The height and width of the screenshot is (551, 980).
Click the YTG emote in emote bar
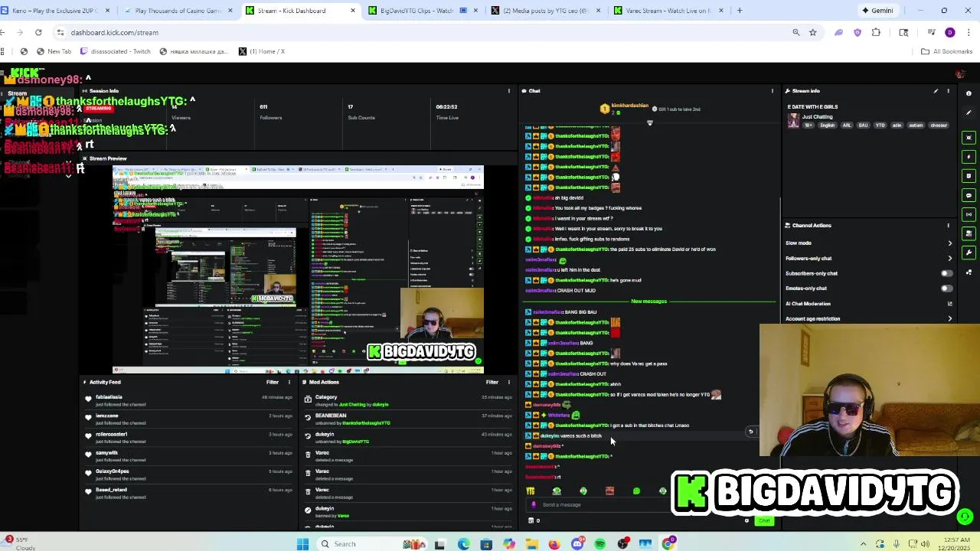point(531,491)
